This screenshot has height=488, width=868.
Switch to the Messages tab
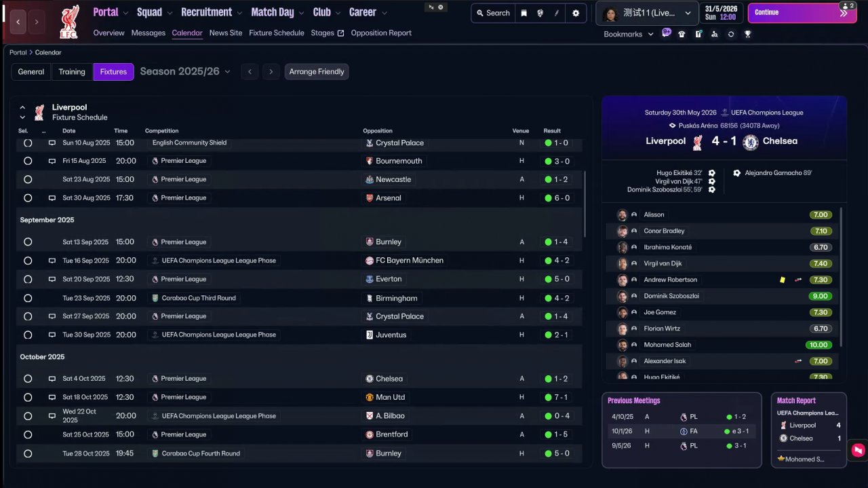[149, 33]
